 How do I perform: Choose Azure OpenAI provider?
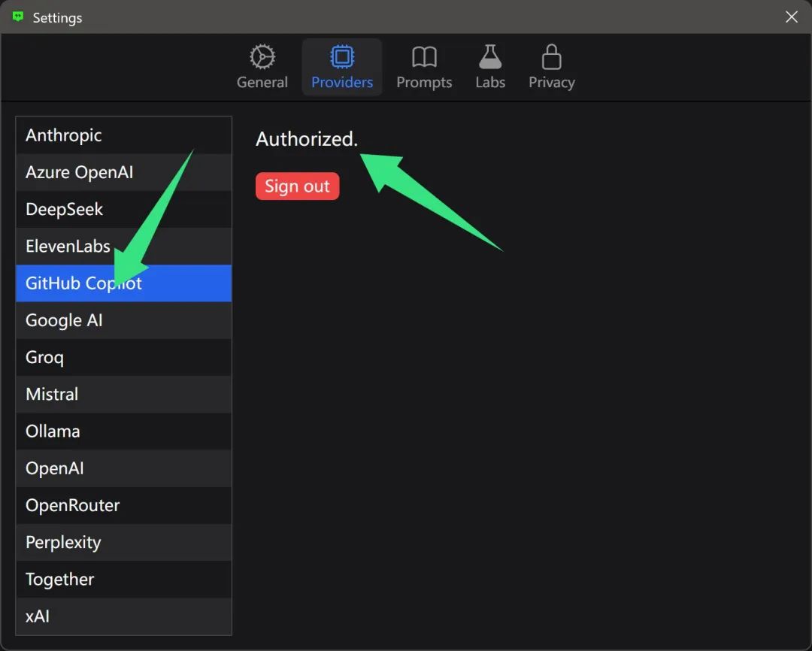coord(124,172)
